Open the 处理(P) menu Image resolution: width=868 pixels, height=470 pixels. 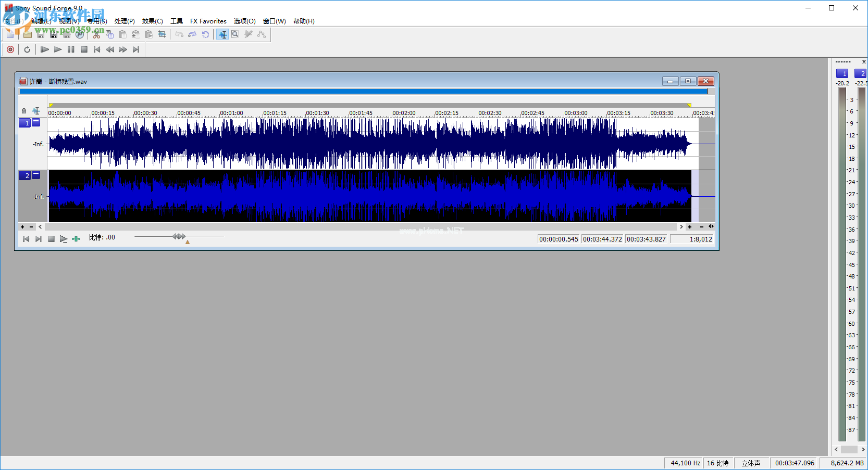click(x=125, y=21)
